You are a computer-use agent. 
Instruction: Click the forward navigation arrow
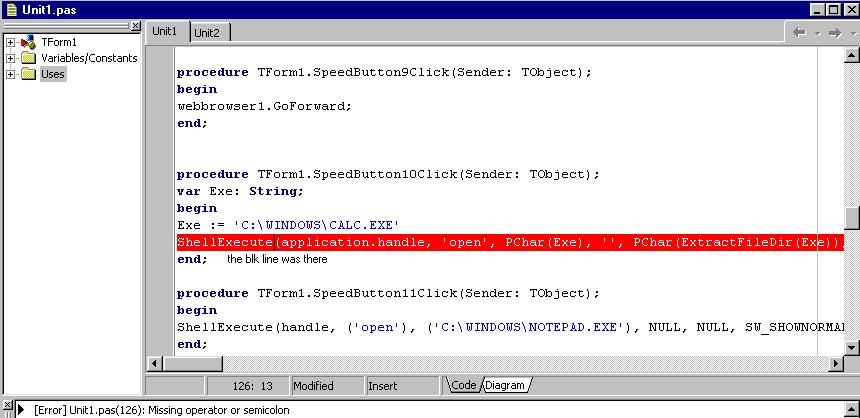tap(836, 33)
